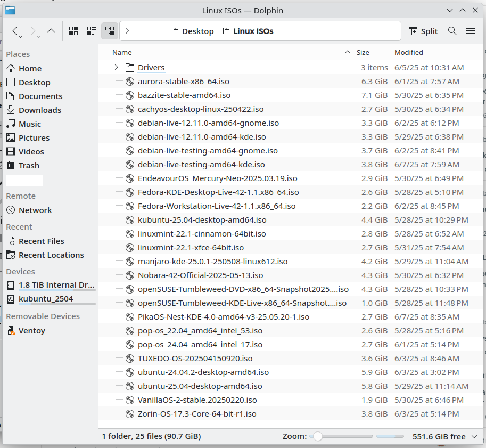The image size is (486, 448).
Task: Select debian-live-testing-amd64-kde.iso
Action: click(x=201, y=165)
